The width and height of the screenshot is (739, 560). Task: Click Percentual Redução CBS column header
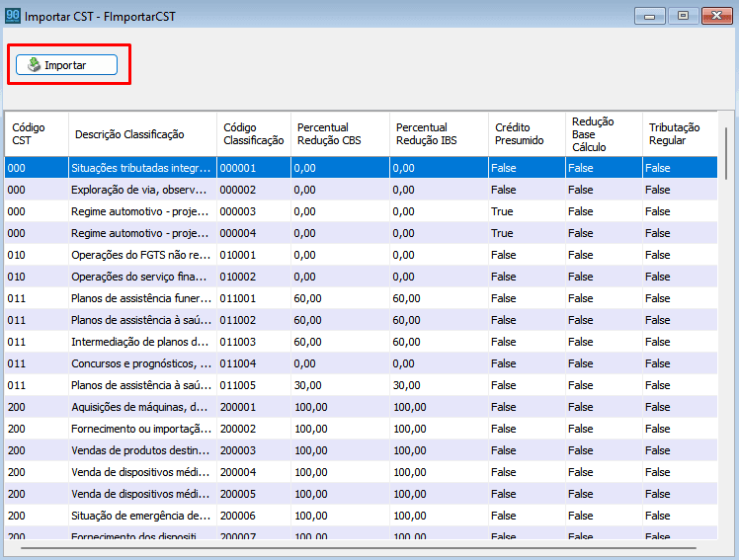[340, 134]
